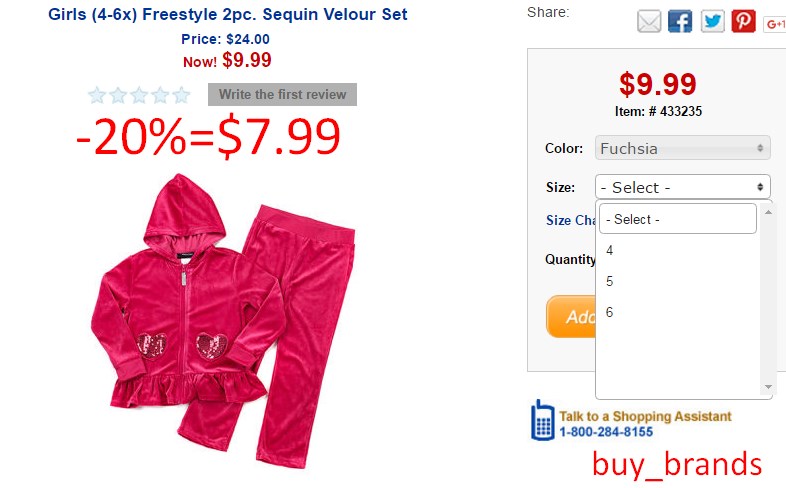Choose size 4 from the list
Image resolution: width=786 pixels, height=488 pixels.
[x=678, y=250]
